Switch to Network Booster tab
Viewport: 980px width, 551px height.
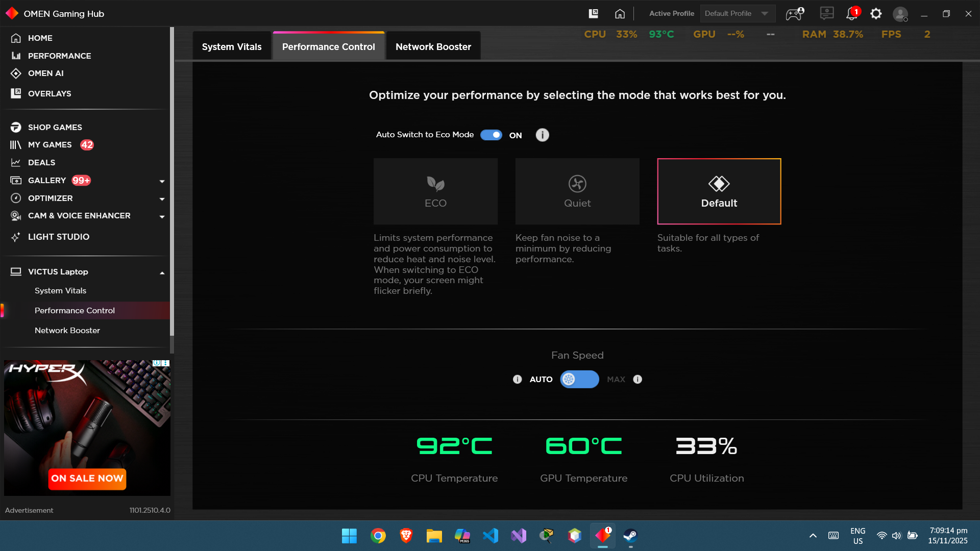click(x=433, y=46)
